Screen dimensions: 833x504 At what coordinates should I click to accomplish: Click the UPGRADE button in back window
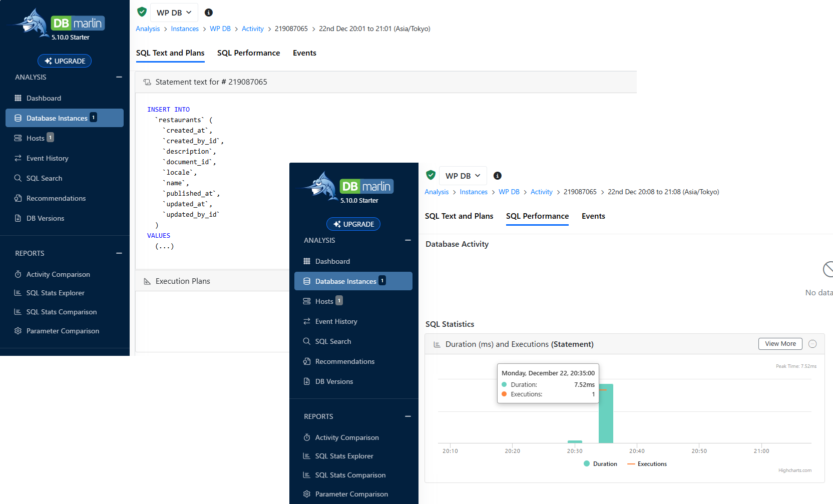(65, 61)
